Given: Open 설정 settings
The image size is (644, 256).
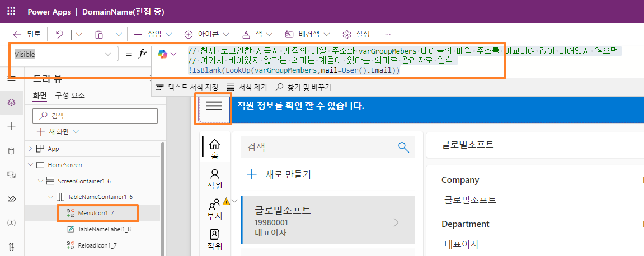Looking at the screenshot, I should pos(356,35).
